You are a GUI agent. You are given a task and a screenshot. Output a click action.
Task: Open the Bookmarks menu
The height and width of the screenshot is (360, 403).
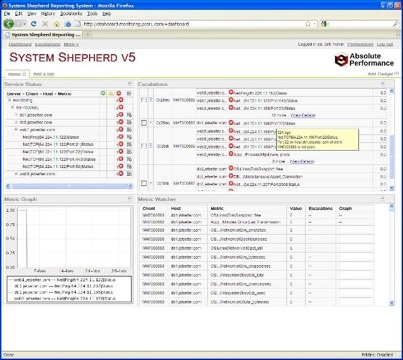tap(71, 14)
